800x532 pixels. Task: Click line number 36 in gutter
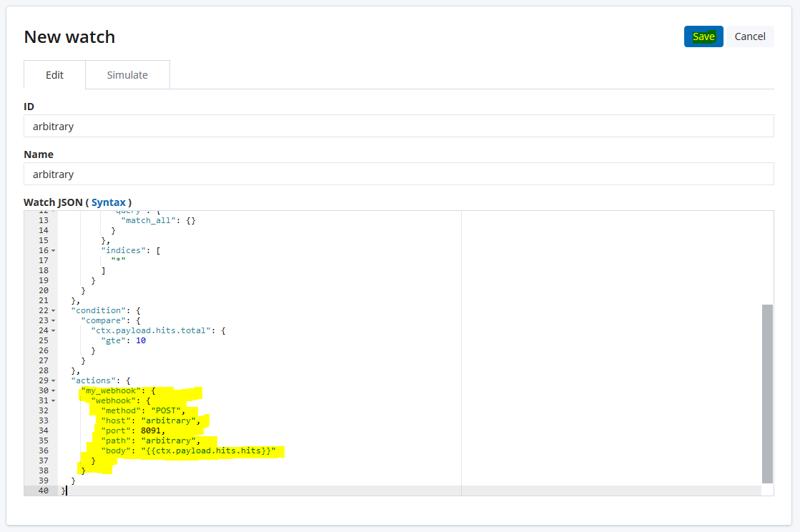point(44,451)
